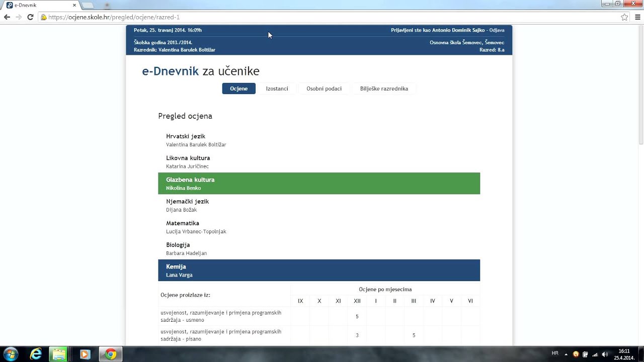Open the Ocjene tab

coord(238,88)
